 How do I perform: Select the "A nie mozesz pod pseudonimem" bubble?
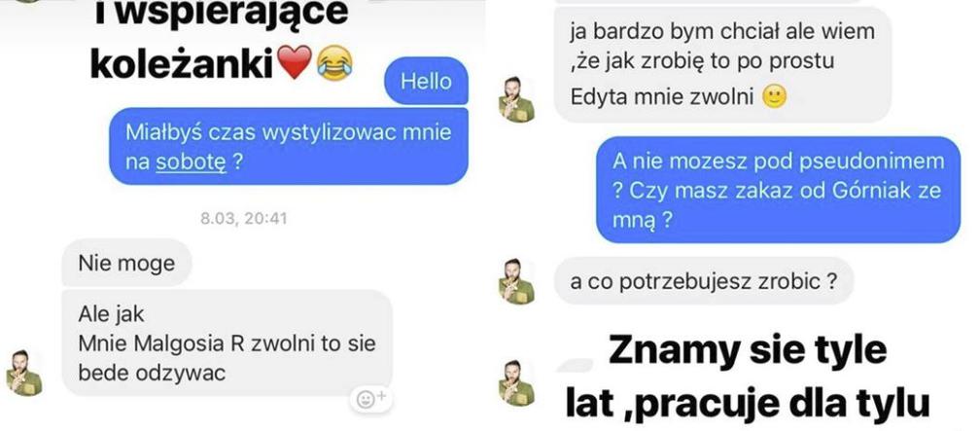pyautogui.click(x=778, y=190)
